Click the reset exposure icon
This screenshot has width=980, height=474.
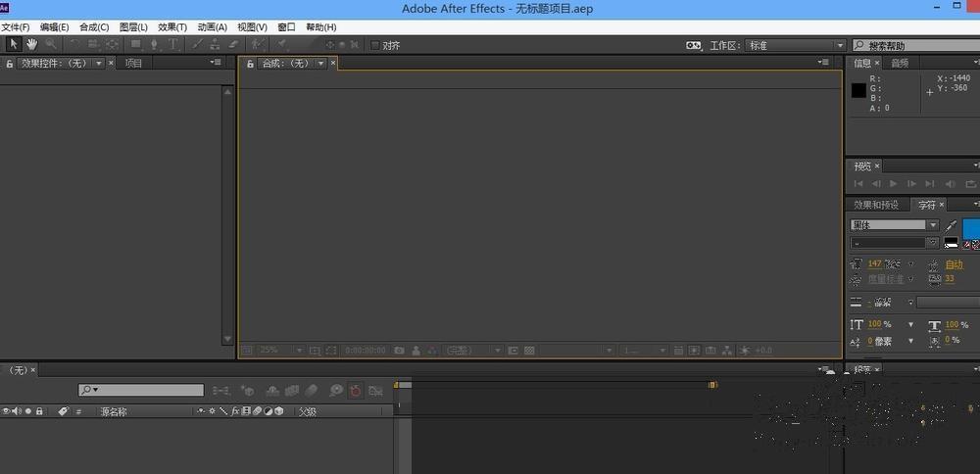[x=745, y=351]
